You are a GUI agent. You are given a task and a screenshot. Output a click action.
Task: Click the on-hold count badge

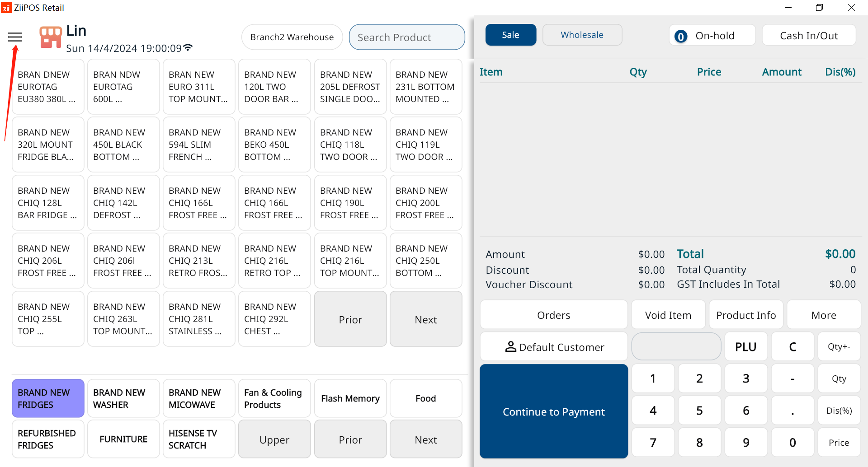(x=680, y=36)
